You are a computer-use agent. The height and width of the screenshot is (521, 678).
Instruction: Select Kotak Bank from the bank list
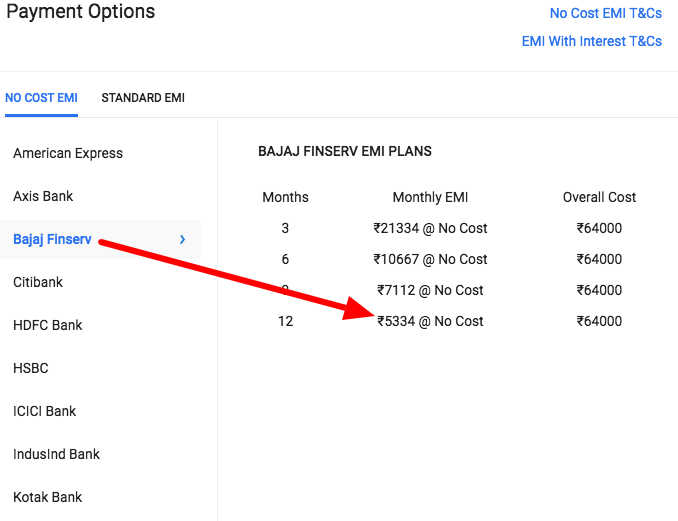pyautogui.click(x=47, y=497)
